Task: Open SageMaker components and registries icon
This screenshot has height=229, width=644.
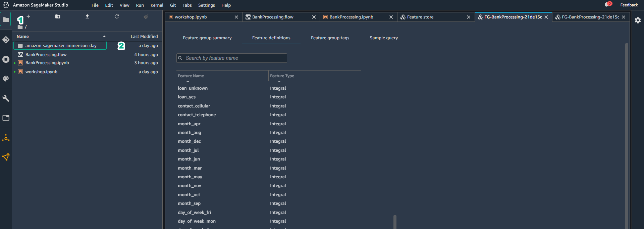Action: 6,138
